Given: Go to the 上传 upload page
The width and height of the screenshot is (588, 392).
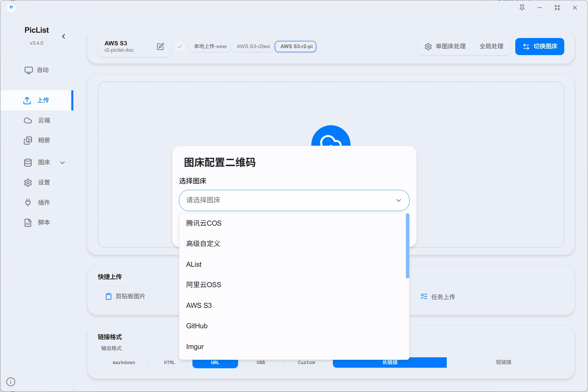Looking at the screenshot, I should (37, 100).
